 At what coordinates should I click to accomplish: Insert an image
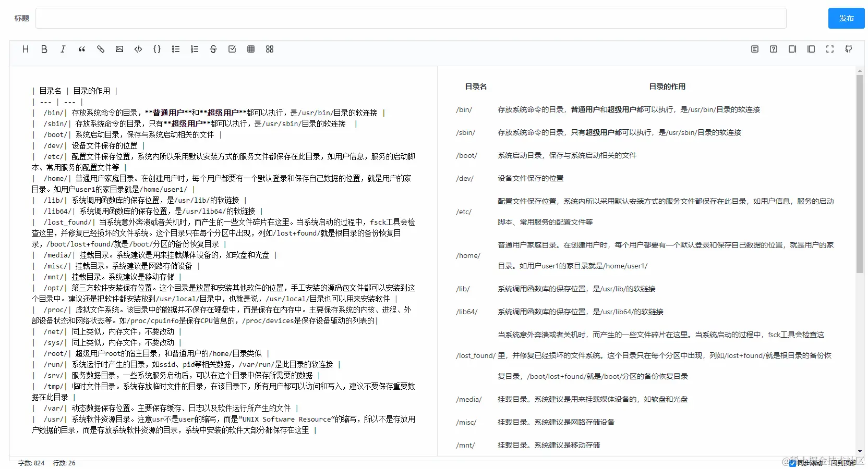tap(119, 49)
